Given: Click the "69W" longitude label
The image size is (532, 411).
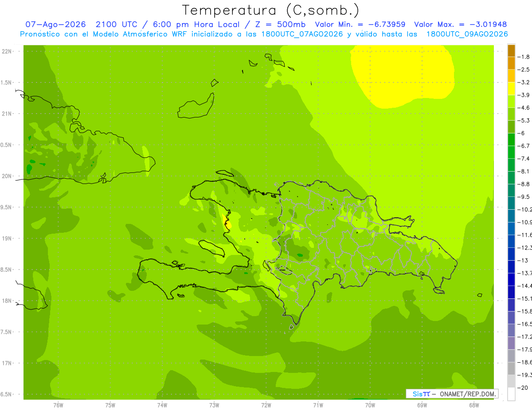Looking at the screenshot, I should (x=422, y=405).
